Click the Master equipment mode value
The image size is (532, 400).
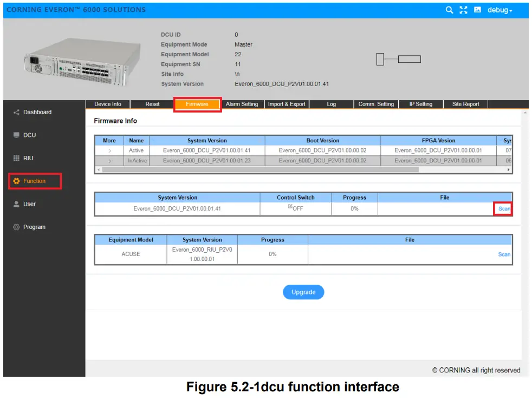243,44
